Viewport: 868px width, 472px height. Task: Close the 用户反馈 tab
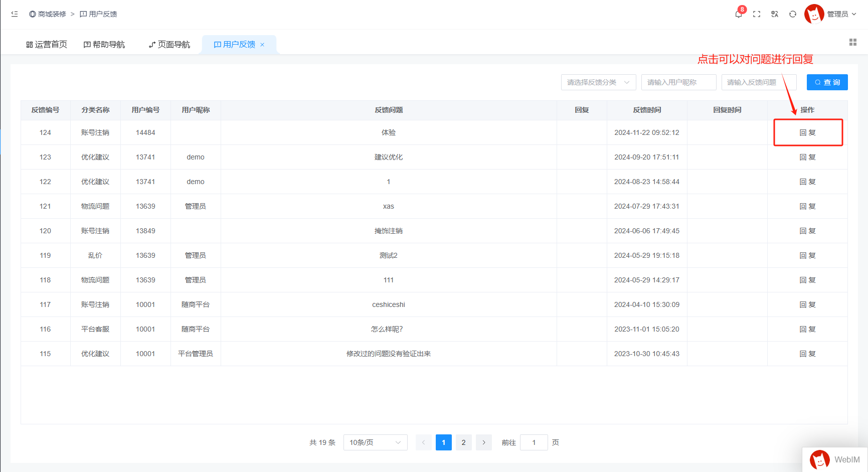pos(262,45)
